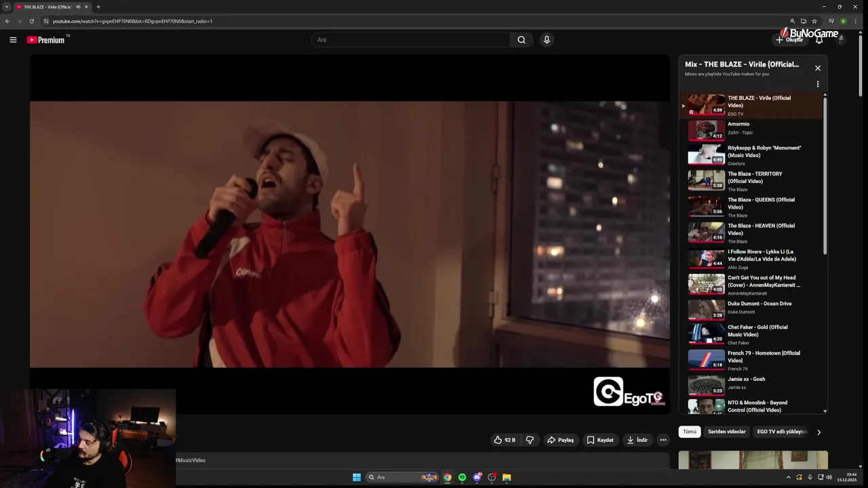Open I Follow Rivers - Lykke Li entry
Viewport: 868px width, 488px height.
pos(751,259)
